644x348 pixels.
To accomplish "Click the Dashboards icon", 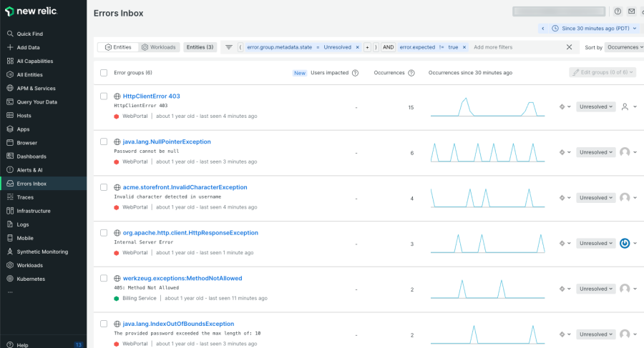I will (10, 156).
